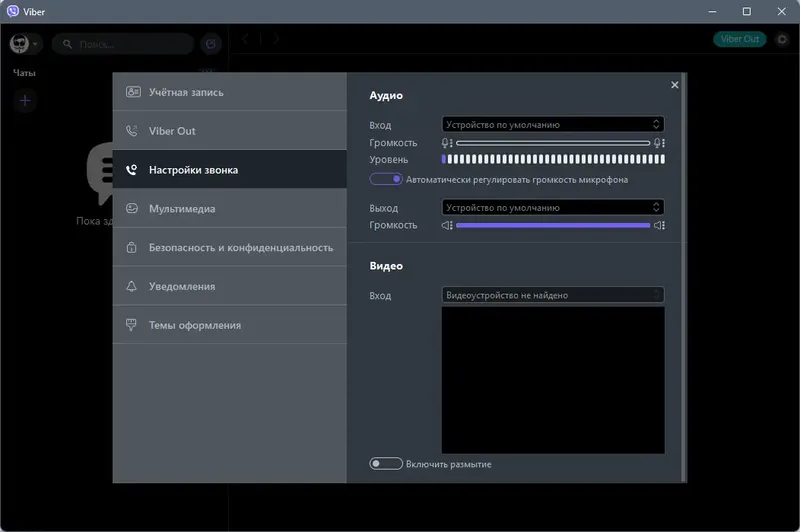Adjust the output speaker volume slider
The height and width of the screenshot is (532, 800).
coord(553,225)
